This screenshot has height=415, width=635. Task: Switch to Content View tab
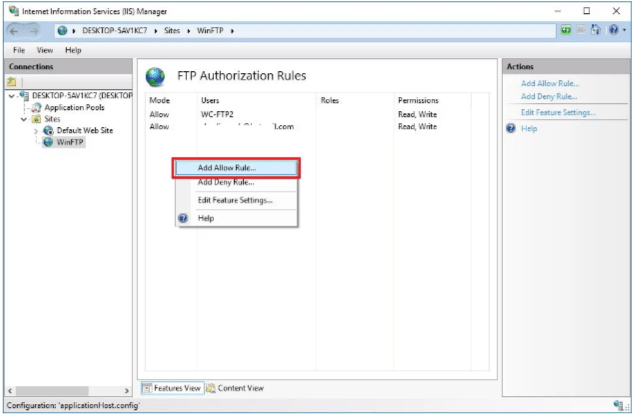pyautogui.click(x=235, y=388)
